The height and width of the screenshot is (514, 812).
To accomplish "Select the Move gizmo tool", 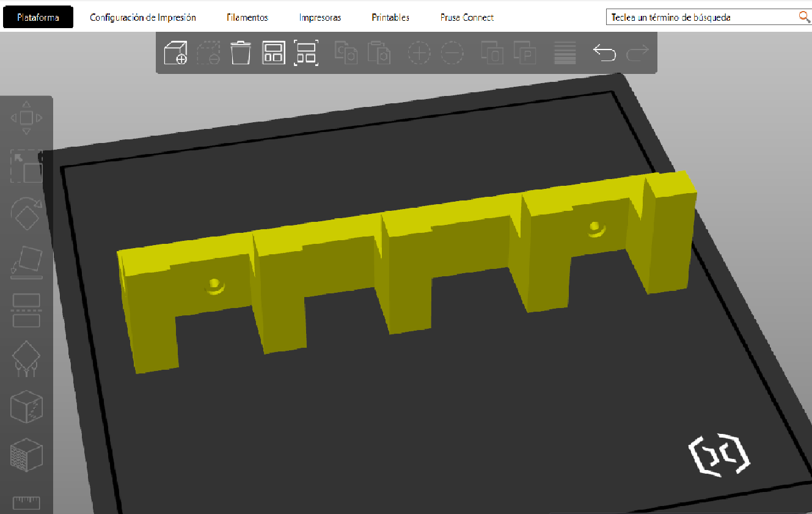I will (26, 117).
